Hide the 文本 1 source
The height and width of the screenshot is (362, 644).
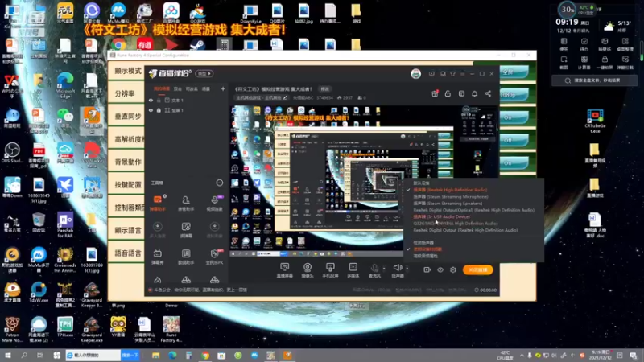pyautogui.click(x=151, y=100)
